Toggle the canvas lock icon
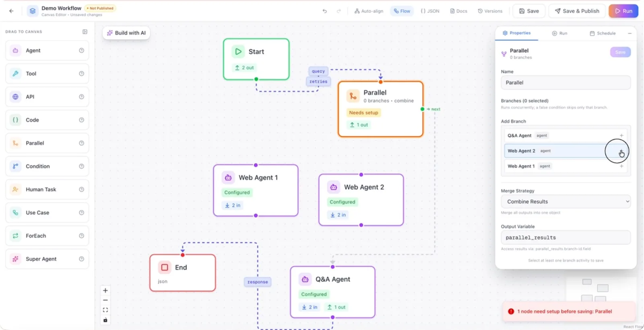 105,320
